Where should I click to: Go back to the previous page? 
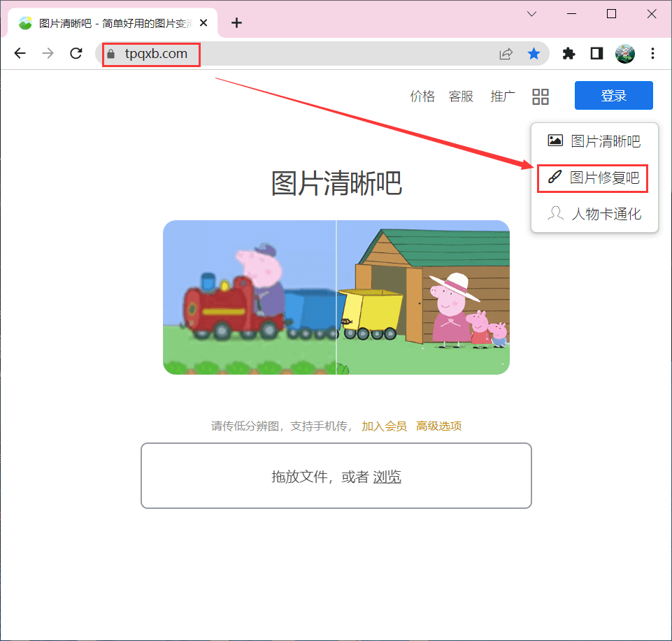(x=20, y=54)
